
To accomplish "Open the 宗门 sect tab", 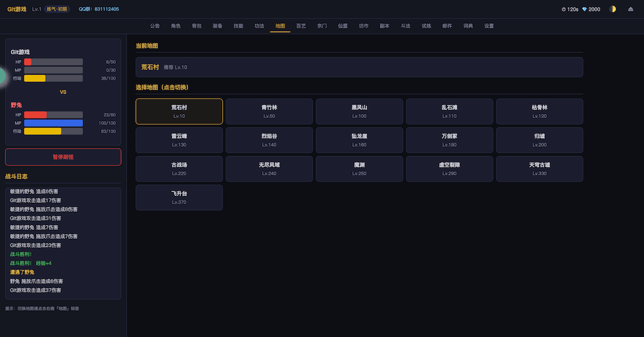I will 322,26.
